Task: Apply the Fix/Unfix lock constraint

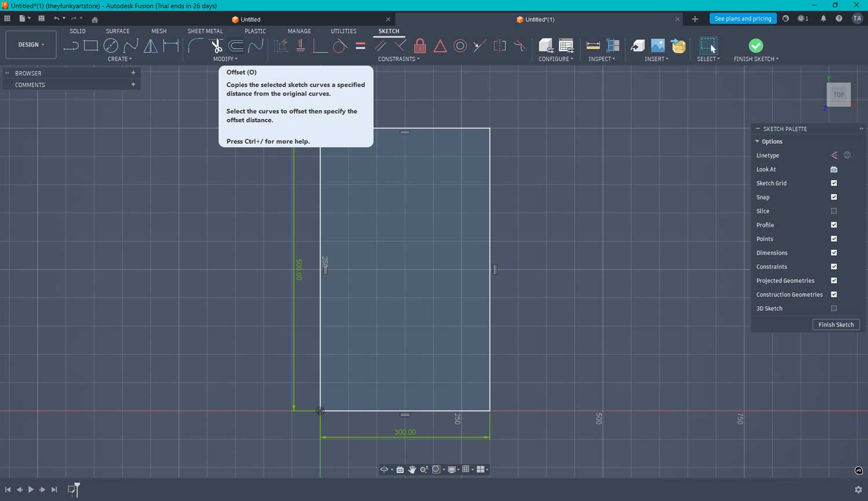Action: [420, 46]
